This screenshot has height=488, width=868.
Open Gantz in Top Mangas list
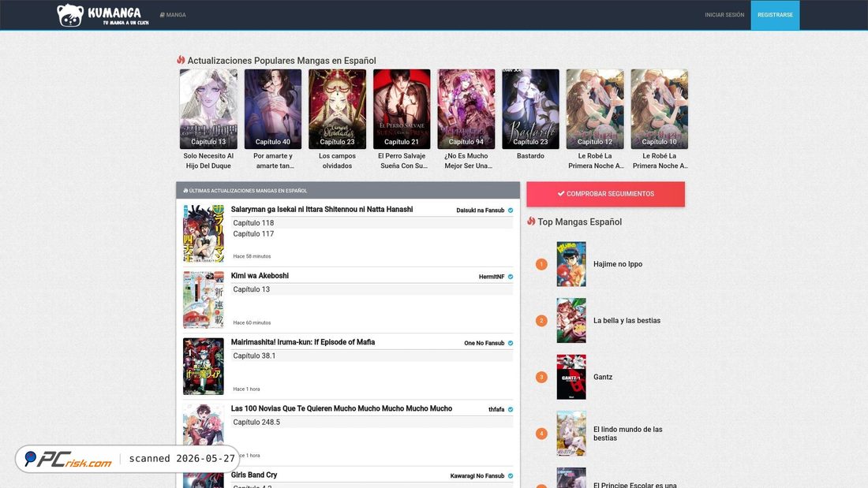point(603,377)
